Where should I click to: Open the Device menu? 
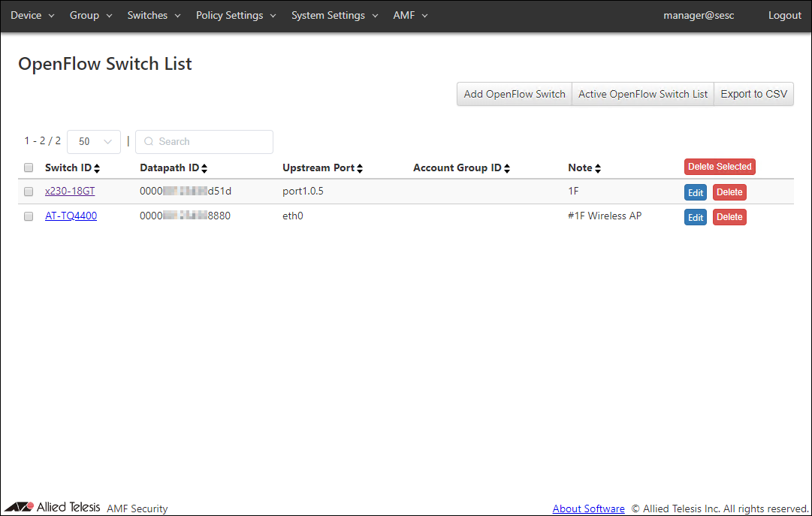pyautogui.click(x=32, y=16)
